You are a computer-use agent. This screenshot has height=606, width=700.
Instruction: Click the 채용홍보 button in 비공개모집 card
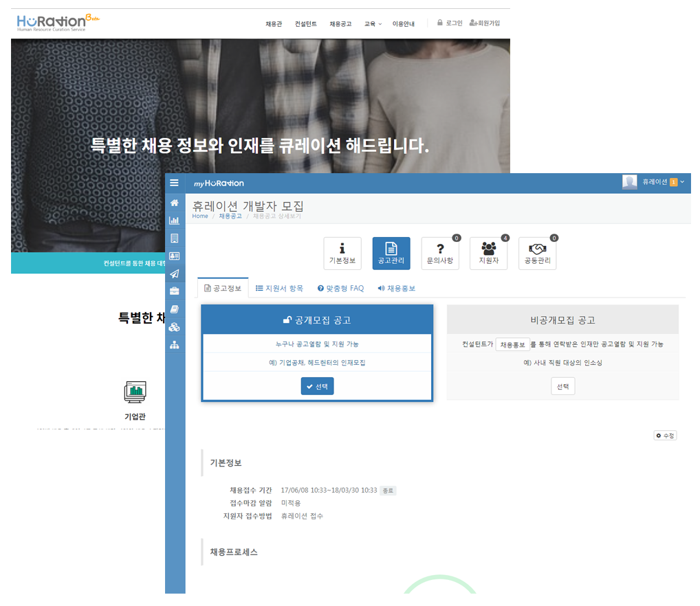(512, 345)
